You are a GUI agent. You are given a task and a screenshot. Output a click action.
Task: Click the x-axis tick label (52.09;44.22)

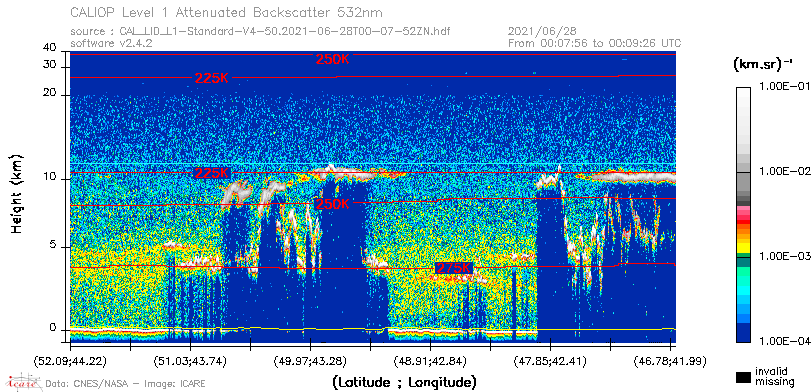tap(71, 361)
